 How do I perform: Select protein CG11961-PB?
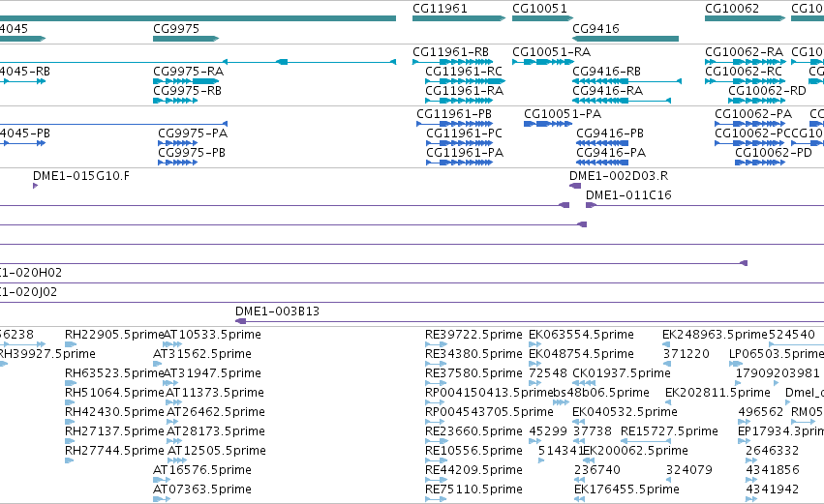point(454,124)
